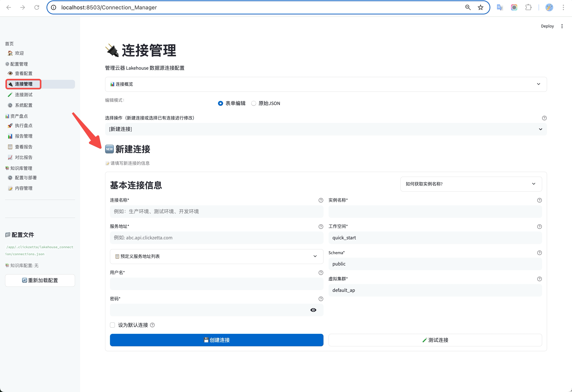Expand the 连接概览 section
The height and width of the screenshot is (392, 572).
[326, 84]
